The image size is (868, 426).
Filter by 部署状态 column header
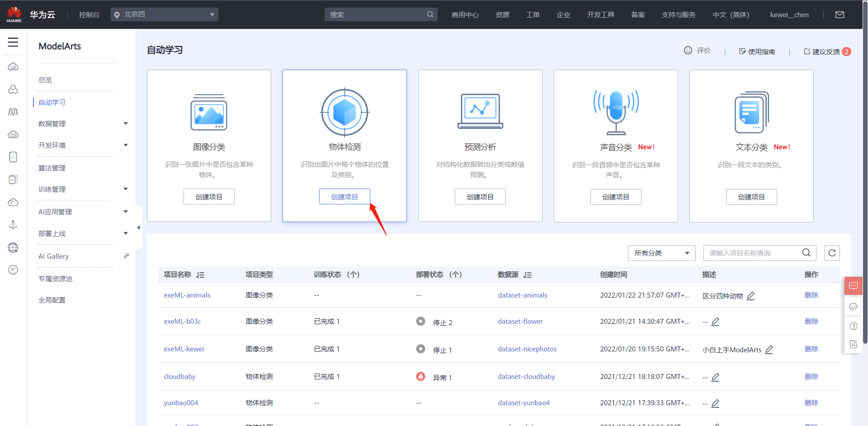[439, 275]
